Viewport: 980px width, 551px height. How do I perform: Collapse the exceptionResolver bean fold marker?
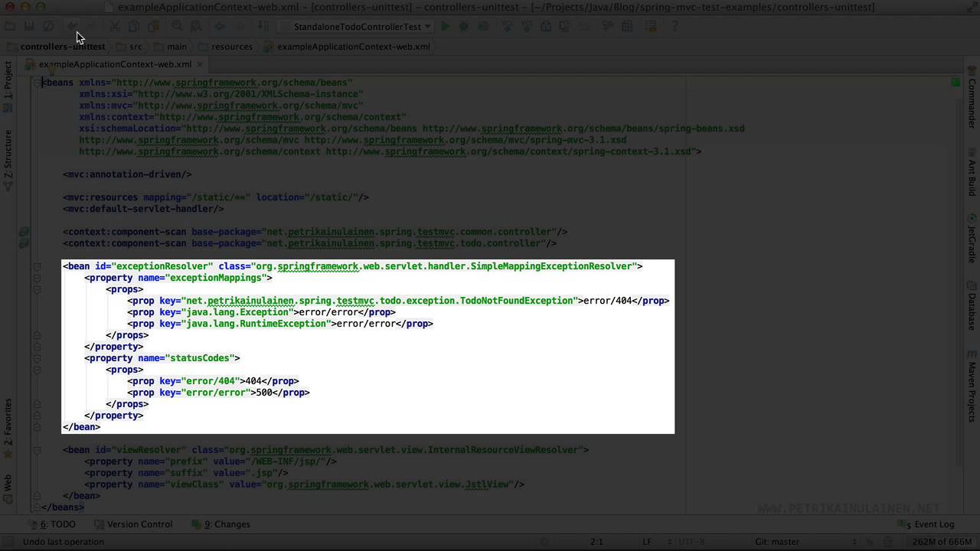pyautogui.click(x=37, y=266)
